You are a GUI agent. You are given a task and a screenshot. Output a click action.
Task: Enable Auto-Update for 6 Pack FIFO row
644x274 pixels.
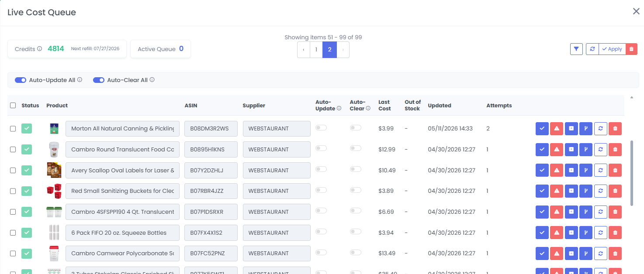pos(321,232)
